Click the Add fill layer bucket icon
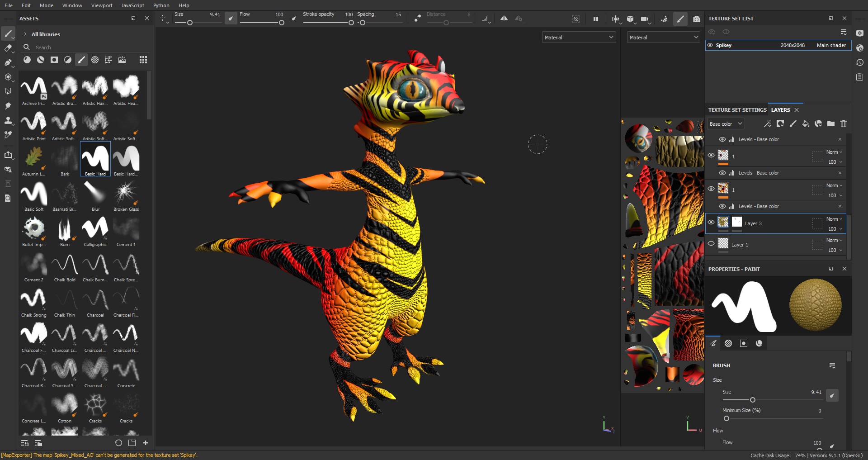The width and height of the screenshot is (868, 460). click(805, 123)
